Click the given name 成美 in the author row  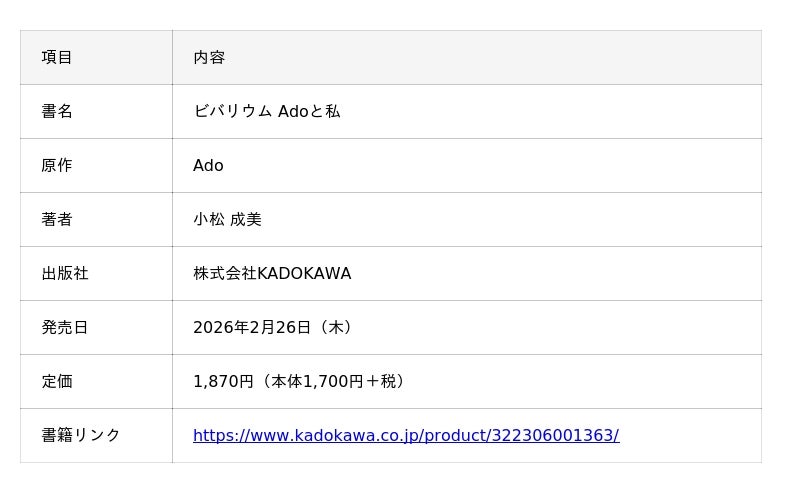tap(246, 220)
